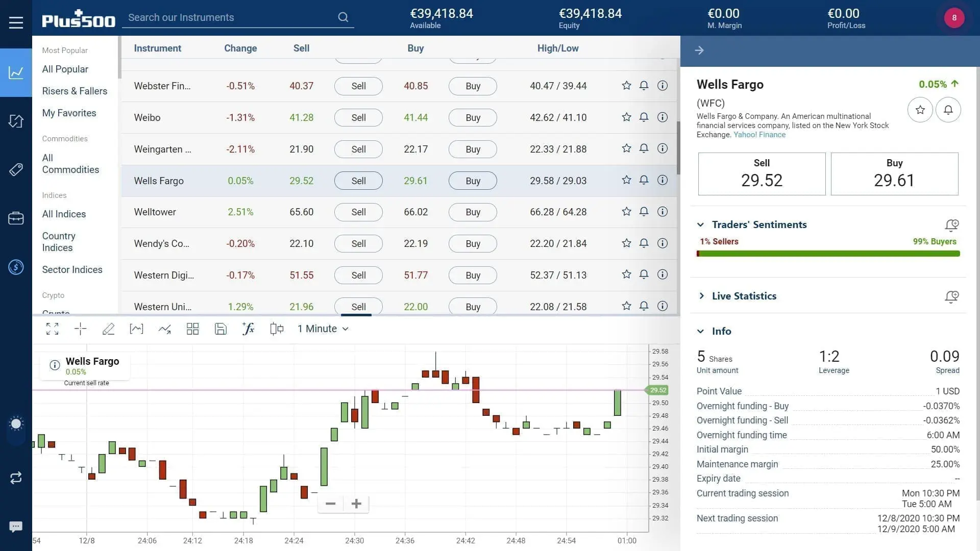Collapse the details panel with arrow

coord(699,50)
